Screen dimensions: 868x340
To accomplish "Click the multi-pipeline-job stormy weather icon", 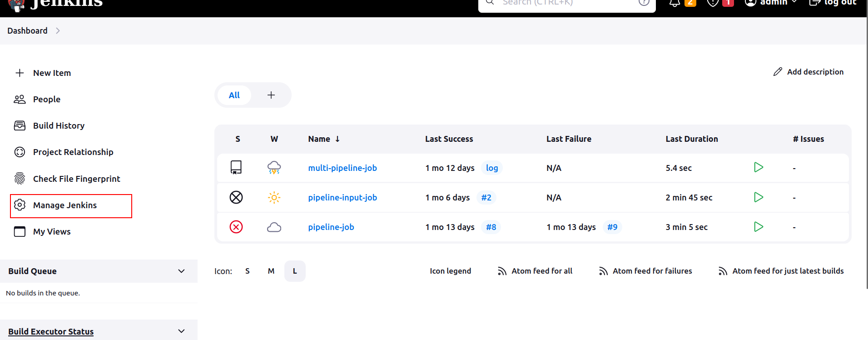I will 274,168.
